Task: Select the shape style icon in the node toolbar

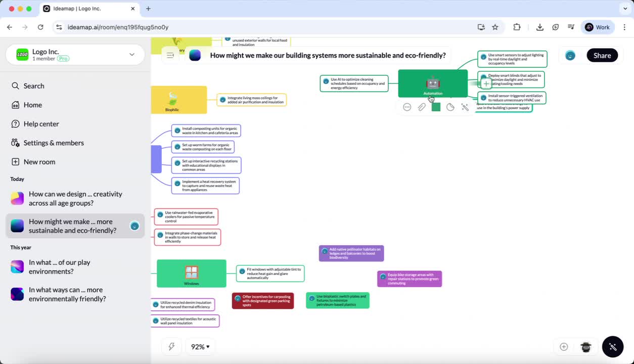Action: click(x=450, y=107)
